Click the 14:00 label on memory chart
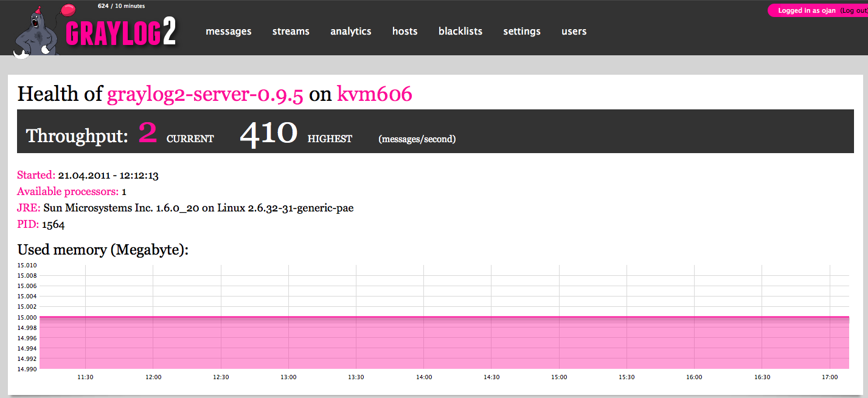The width and height of the screenshot is (868, 398). coord(424,377)
